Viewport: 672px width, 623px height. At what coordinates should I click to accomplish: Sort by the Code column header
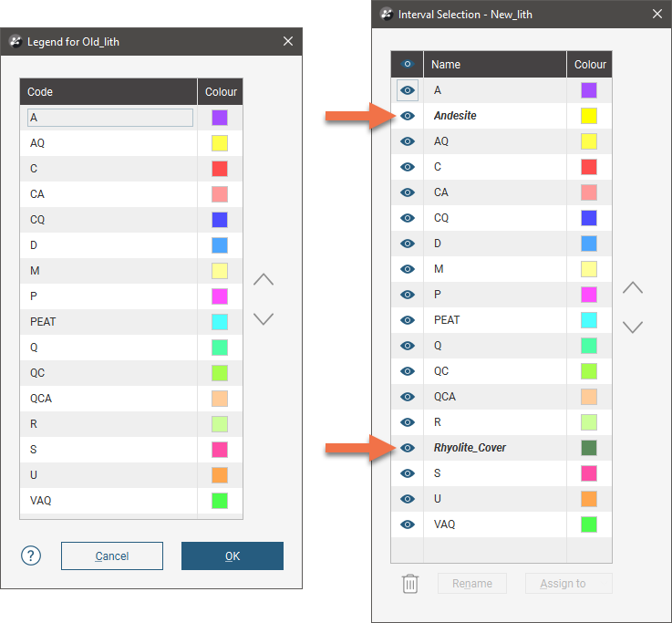pyautogui.click(x=108, y=91)
